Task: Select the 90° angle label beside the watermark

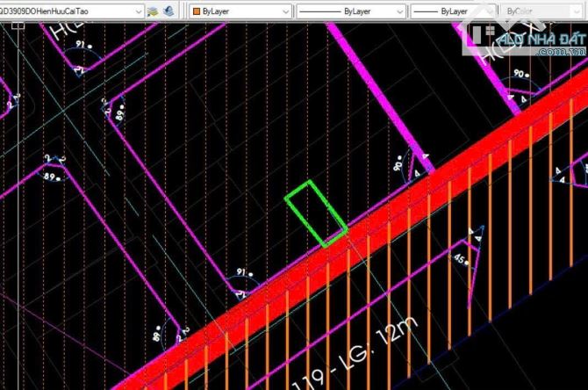Action: [x=520, y=75]
